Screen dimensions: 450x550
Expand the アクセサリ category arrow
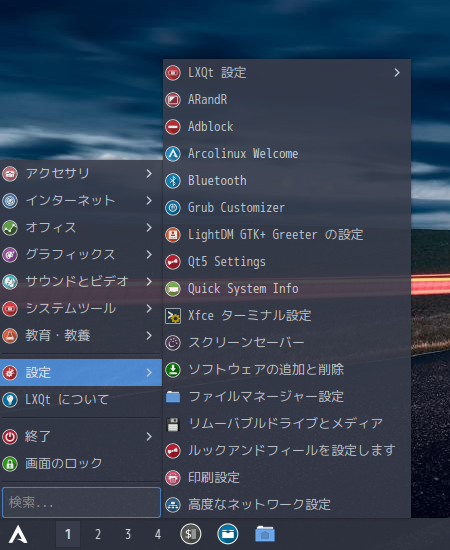tap(149, 174)
